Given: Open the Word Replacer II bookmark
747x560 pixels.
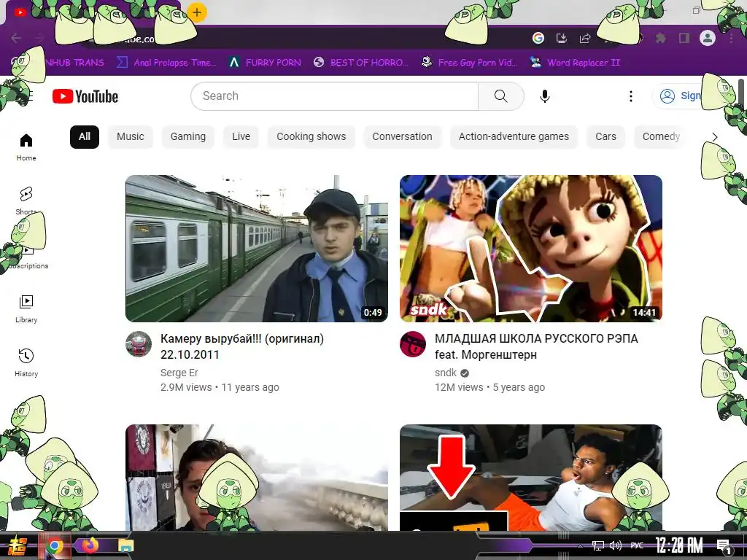Looking at the screenshot, I should [x=575, y=63].
